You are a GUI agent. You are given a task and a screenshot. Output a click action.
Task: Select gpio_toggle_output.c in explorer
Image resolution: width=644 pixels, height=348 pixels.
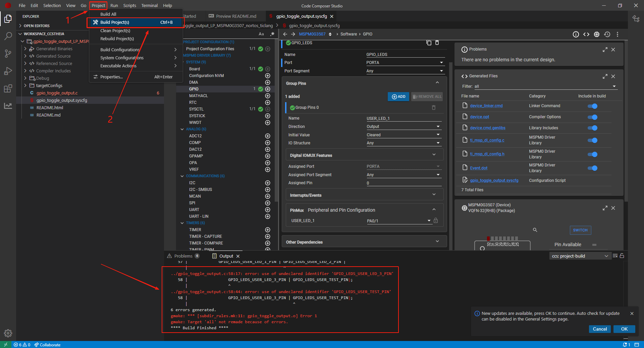pyautogui.click(x=57, y=93)
